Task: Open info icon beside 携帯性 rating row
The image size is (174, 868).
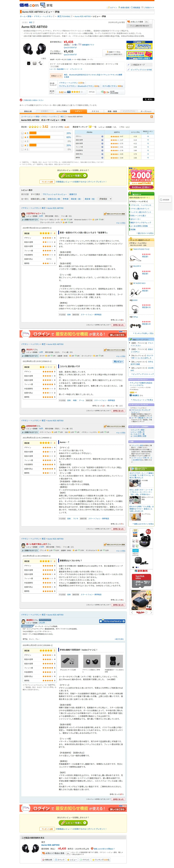Action: [102, 158]
